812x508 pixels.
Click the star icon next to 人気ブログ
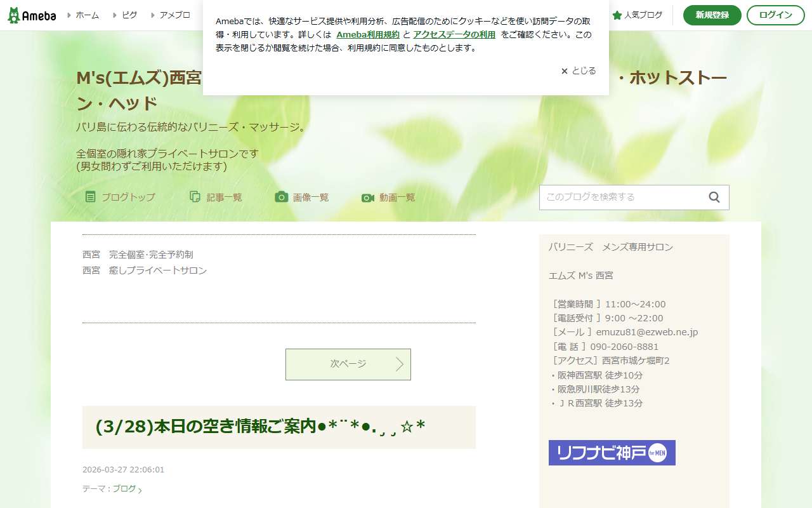(x=617, y=15)
